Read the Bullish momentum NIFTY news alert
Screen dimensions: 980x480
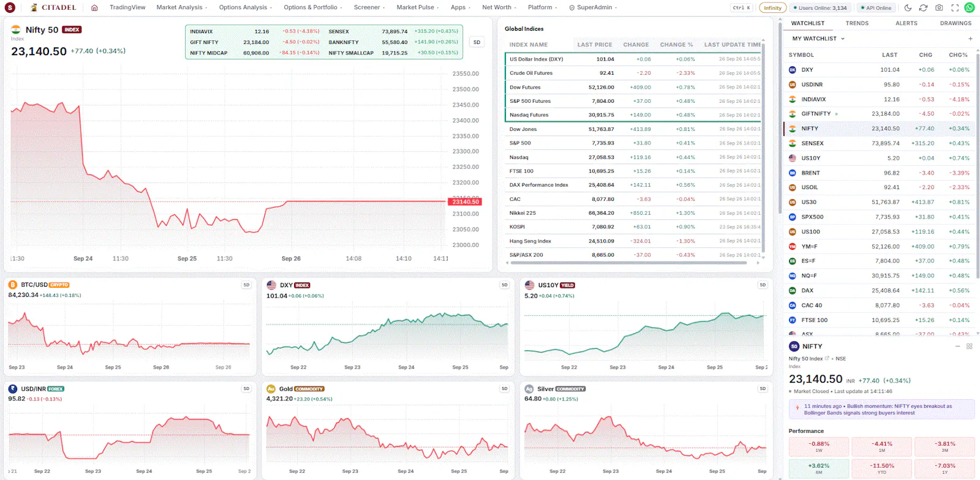coord(882,410)
